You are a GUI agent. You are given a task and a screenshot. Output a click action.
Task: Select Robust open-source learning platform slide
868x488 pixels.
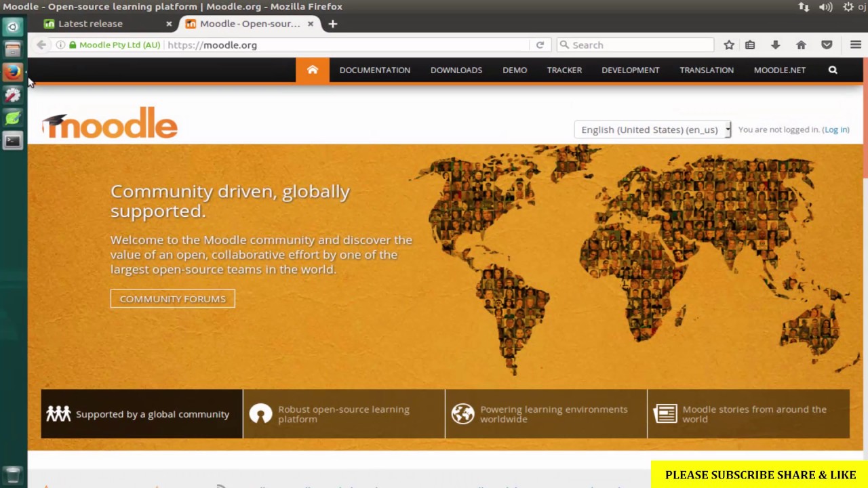click(x=344, y=413)
